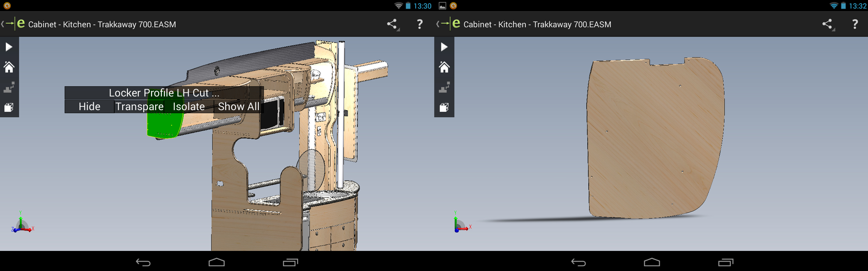Choose Hide in the part context menu
868x271 pixels.
point(89,107)
